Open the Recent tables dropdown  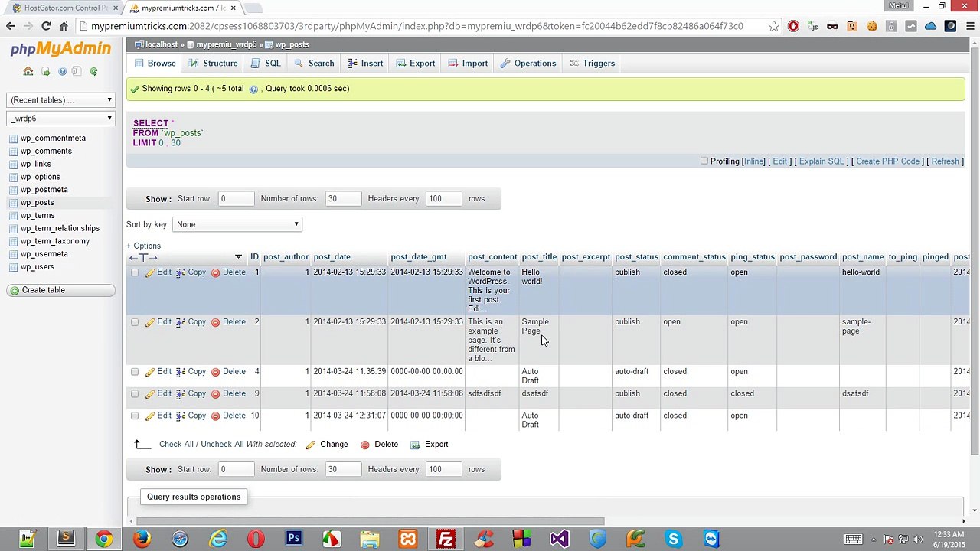61,100
